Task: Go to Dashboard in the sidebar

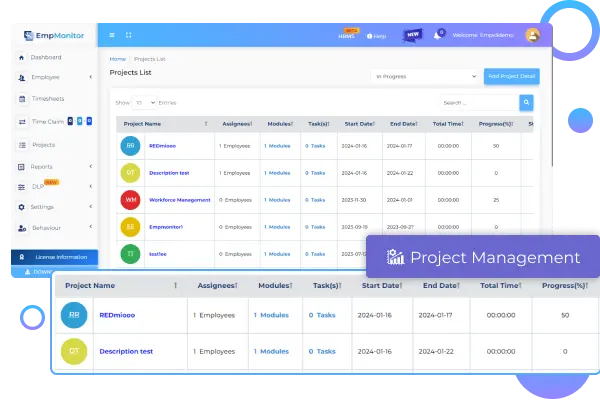Action: pos(45,57)
